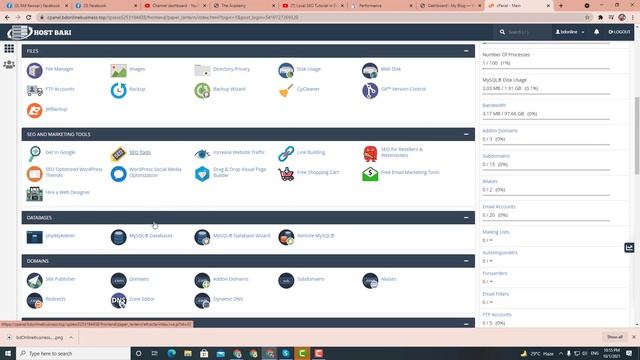Open the Backup icon

click(118, 90)
